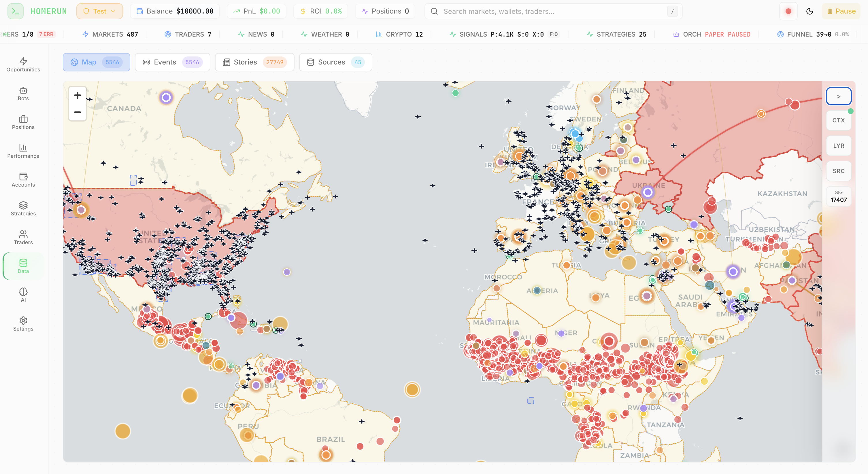Click the F:0 signals badge
Image resolution: width=868 pixels, height=474 pixels.
click(x=553, y=34)
